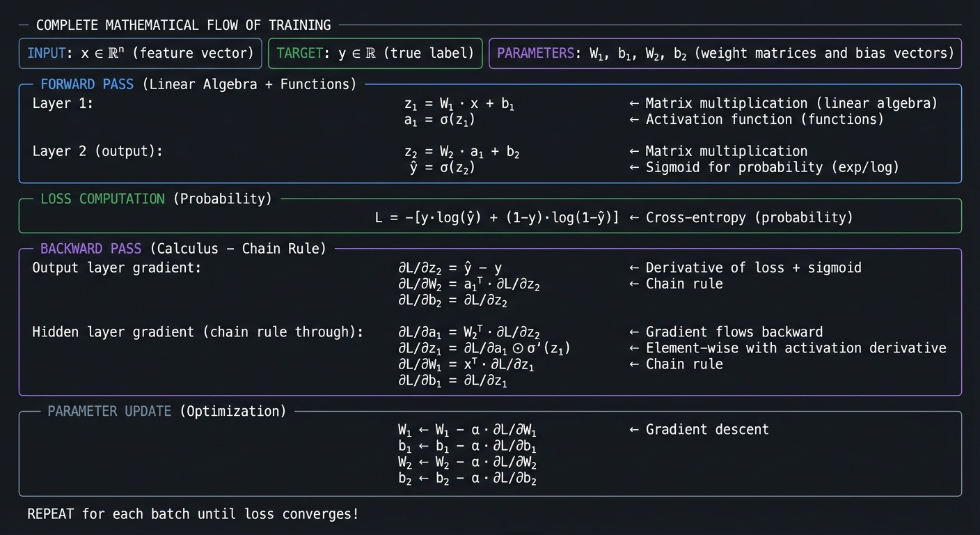
Task: Click the PARAMETER UPDATE section header
Action: [108, 411]
